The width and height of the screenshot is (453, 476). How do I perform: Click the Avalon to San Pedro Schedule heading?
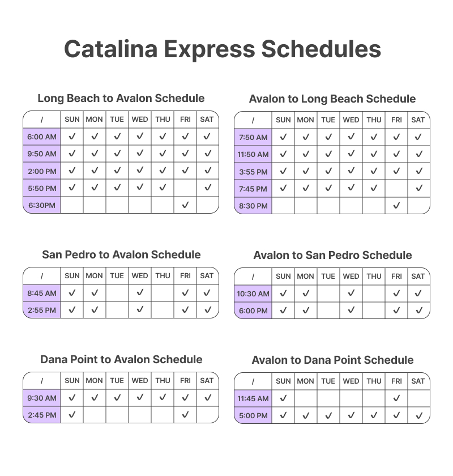[x=332, y=255]
